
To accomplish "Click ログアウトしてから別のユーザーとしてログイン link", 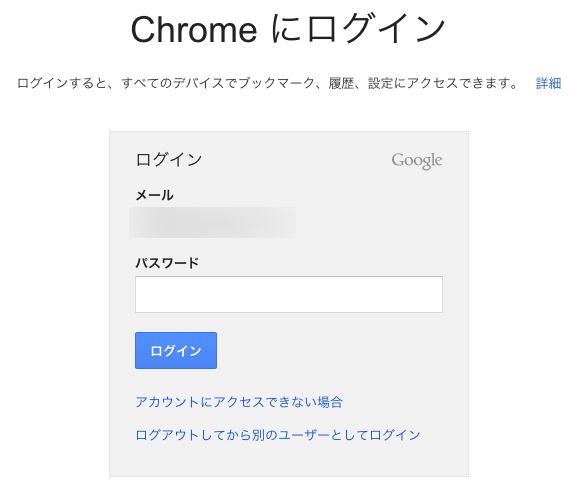I will 278,435.
